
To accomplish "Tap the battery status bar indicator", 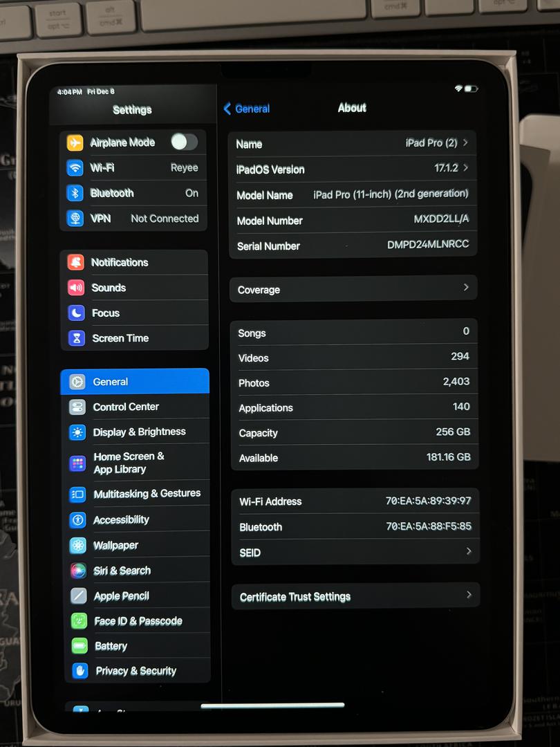I will coord(471,89).
